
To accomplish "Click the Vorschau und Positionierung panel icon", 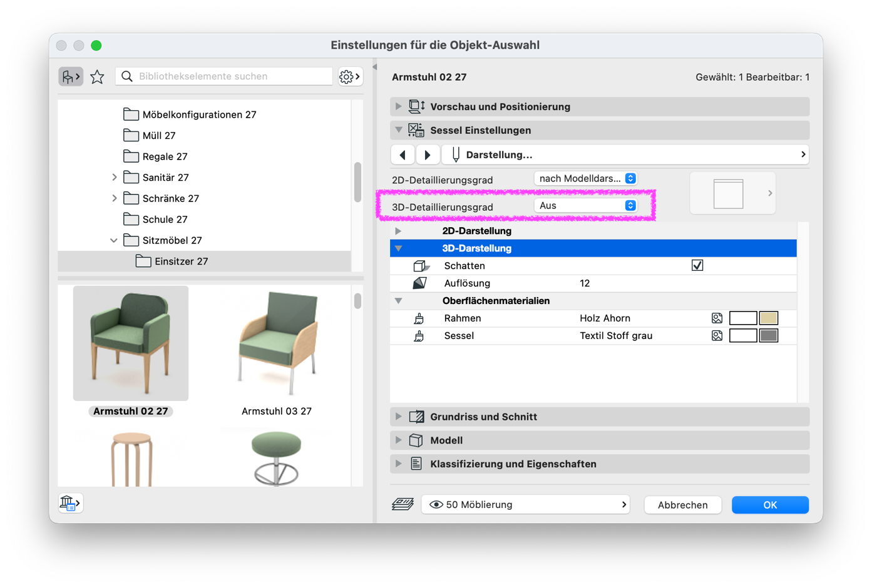I will (x=417, y=106).
